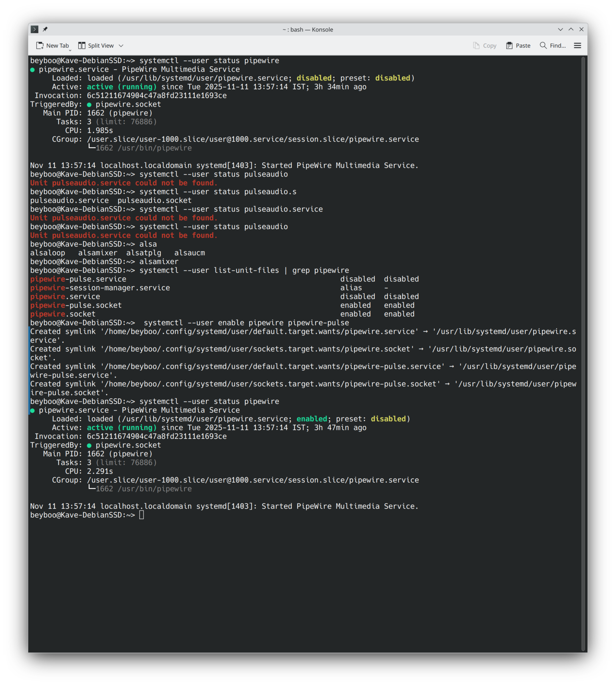The height and width of the screenshot is (686, 616).
Task: Open a New Tab
Action: pyautogui.click(x=52, y=46)
